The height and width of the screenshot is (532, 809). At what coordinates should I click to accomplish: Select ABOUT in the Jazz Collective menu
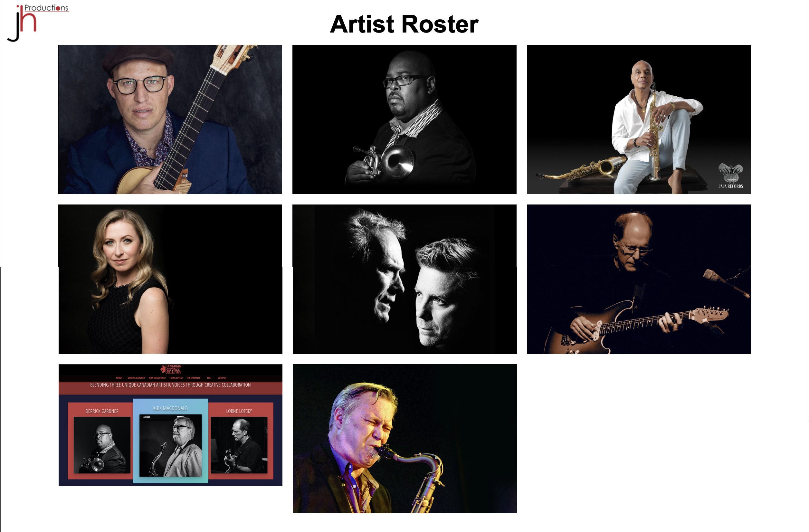119,378
